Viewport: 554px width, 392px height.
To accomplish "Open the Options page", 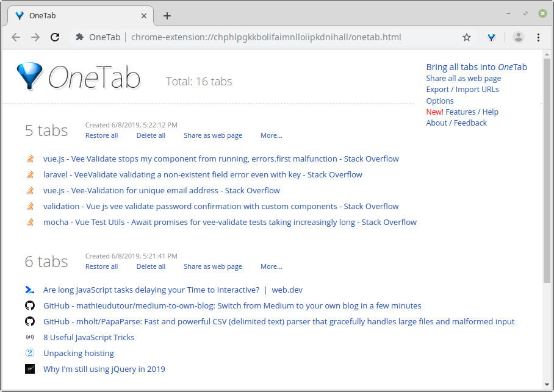I will pos(439,101).
